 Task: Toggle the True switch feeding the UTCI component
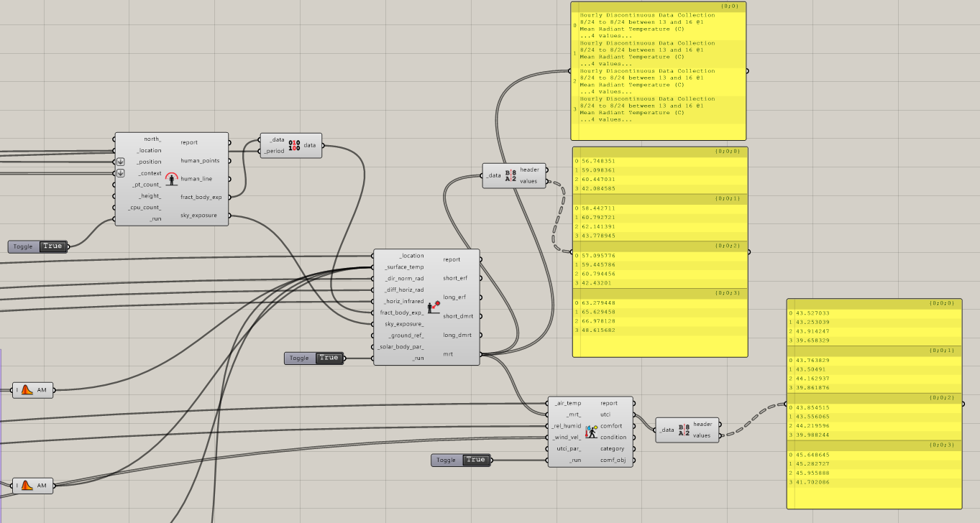tap(475, 460)
